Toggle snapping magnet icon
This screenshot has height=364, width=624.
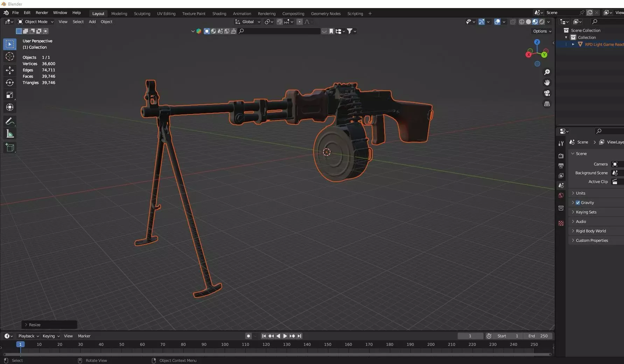[280, 22]
